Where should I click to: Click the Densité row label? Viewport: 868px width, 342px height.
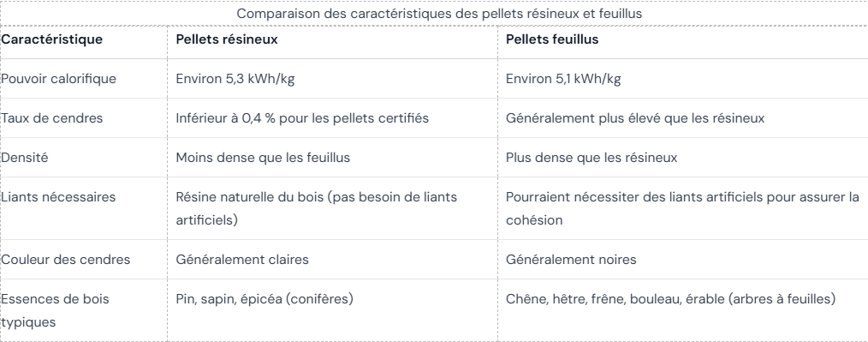(x=84, y=158)
